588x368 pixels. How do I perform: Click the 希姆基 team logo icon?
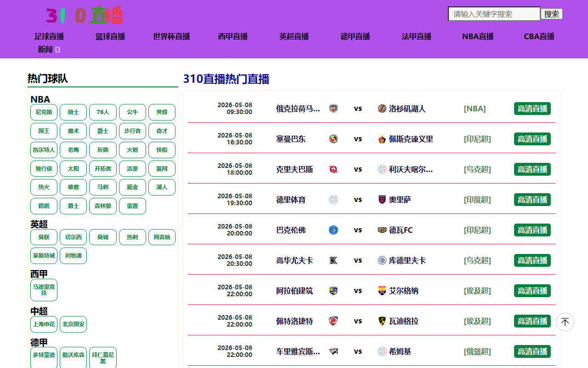[x=382, y=351]
